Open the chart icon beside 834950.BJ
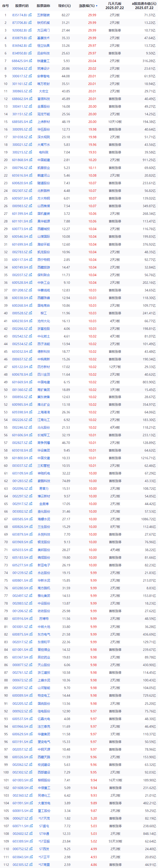 (x=30, y=53)
